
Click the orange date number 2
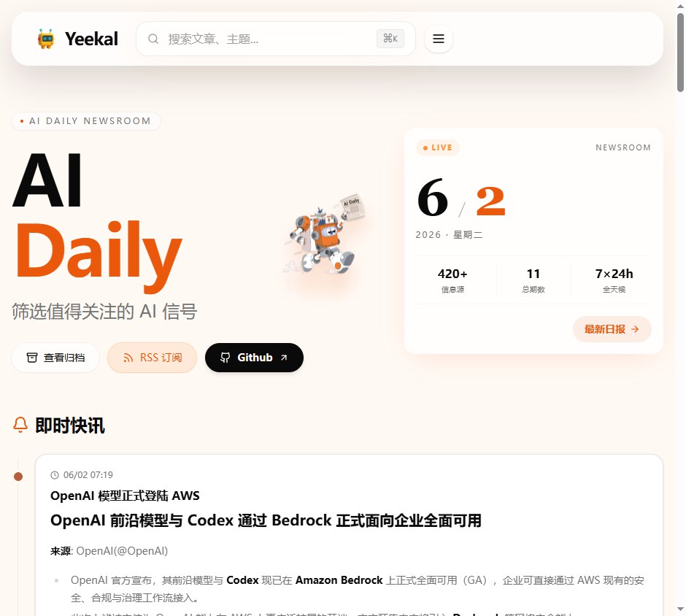490,201
